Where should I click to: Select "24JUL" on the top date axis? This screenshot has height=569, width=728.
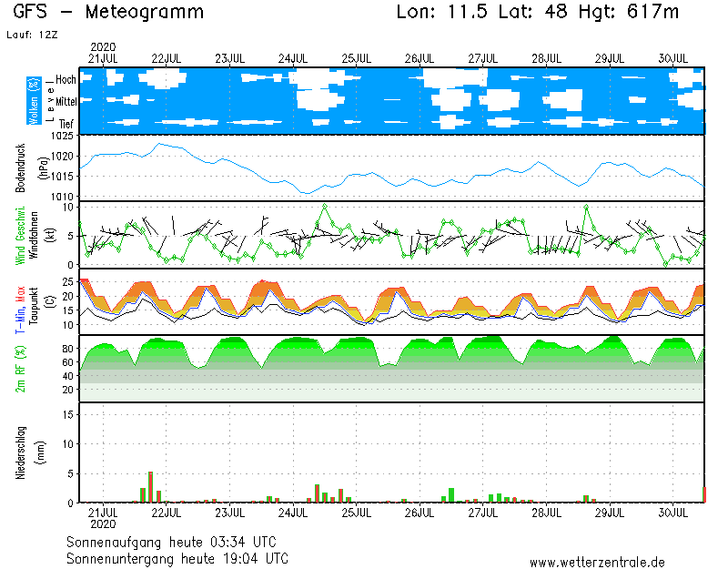(x=293, y=58)
